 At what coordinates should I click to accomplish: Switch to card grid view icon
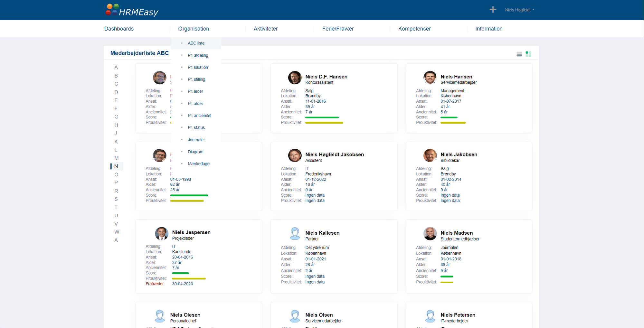click(528, 54)
